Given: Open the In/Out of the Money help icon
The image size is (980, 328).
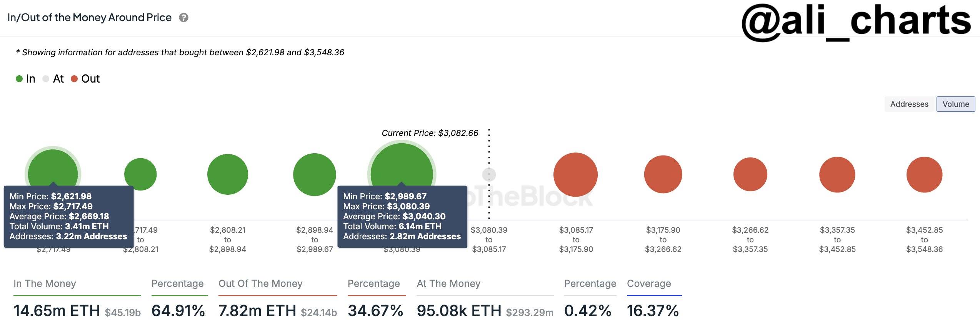Looking at the screenshot, I should click(183, 17).
